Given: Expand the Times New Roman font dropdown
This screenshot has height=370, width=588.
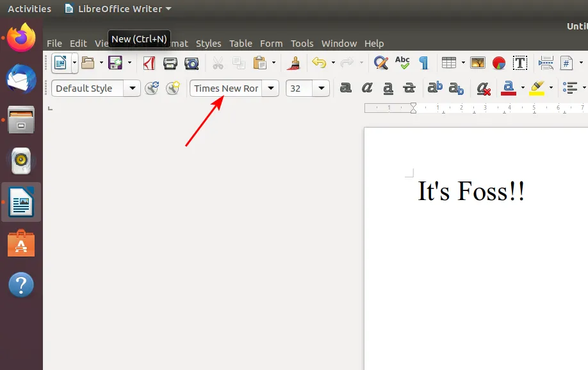Looking at the screenshot, I should [272, 88].
